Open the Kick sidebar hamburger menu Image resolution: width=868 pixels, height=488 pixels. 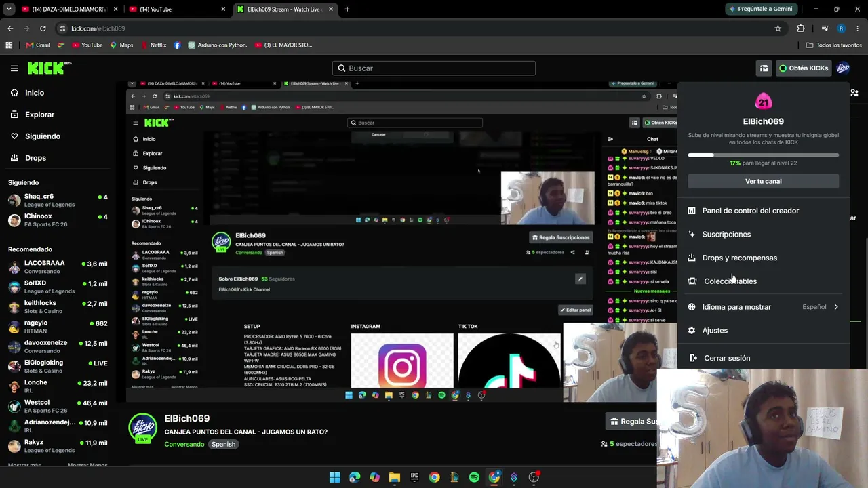click(x=14, y=68)
